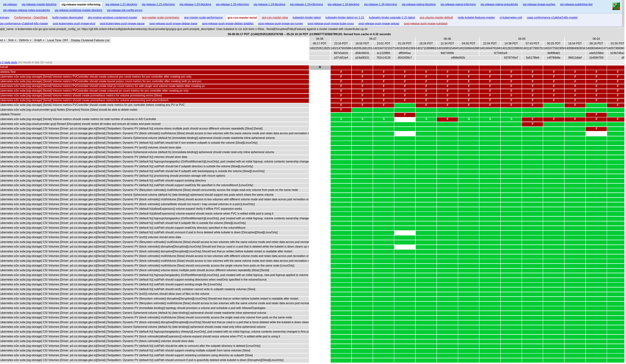Expand the Graph dropdown
Screen dimensions: 626x364
39,40
